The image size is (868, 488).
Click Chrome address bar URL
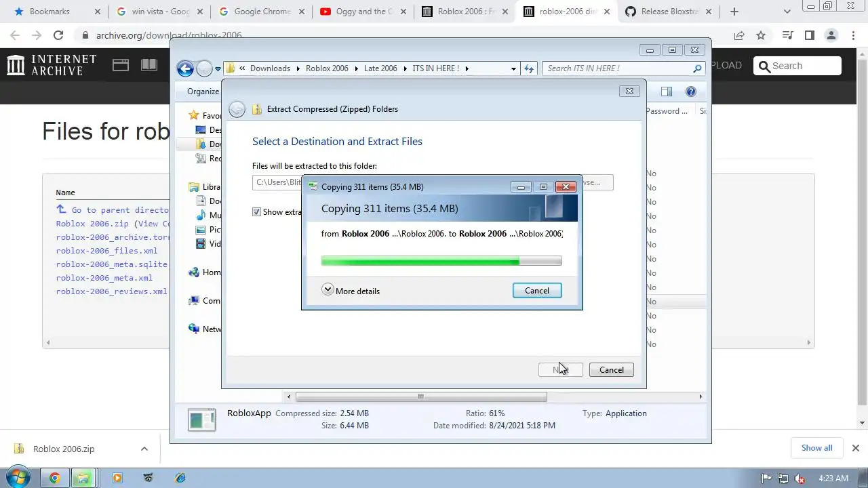pos(169,35)
